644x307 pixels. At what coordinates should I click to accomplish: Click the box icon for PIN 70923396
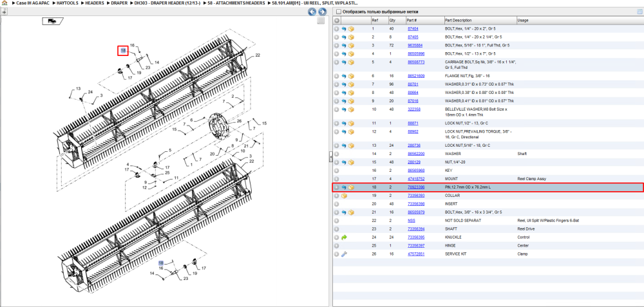point(351,187)
